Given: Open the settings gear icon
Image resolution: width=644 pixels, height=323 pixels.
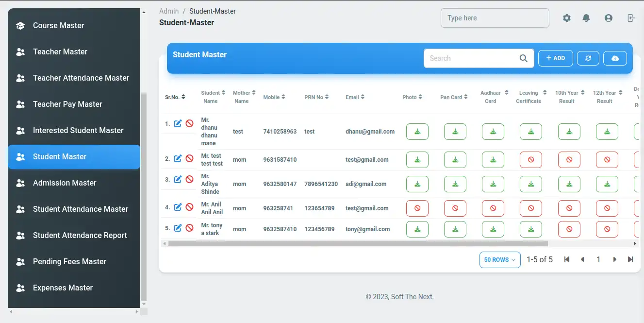Looking at the screenshot, I should pyautogui.click(x=567, y=18).
